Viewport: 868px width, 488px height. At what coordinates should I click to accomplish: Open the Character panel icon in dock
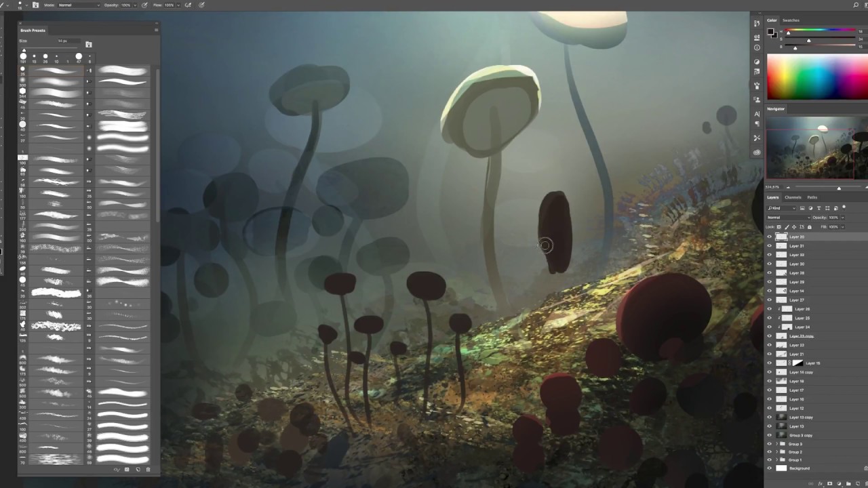click(757, 114)
